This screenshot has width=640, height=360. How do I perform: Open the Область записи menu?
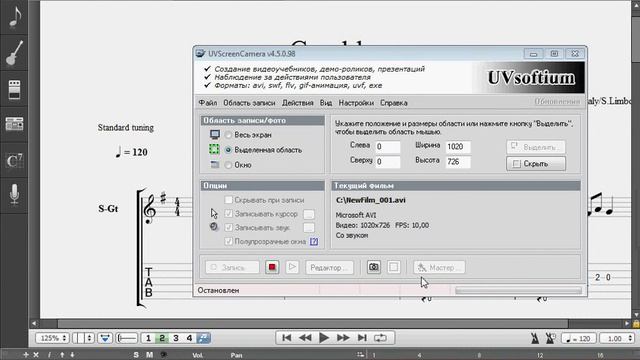click(x=249, y=103)
